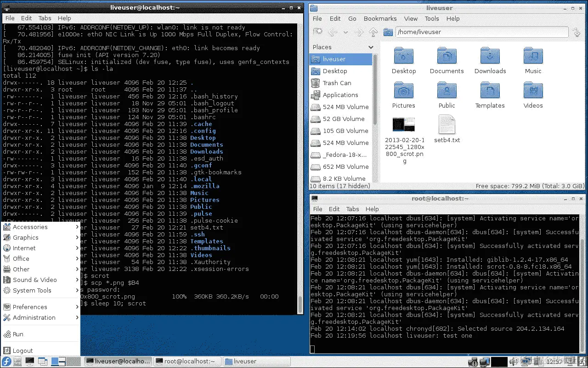Click the liveuser terminal vertical scrollbar

(300, 168)
